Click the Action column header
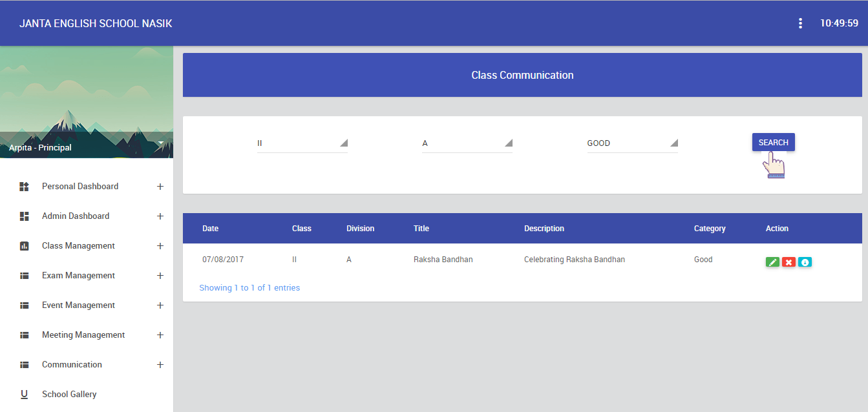This screenshot has width=868, height=412. pyautogui.click(x=777, y=229)
